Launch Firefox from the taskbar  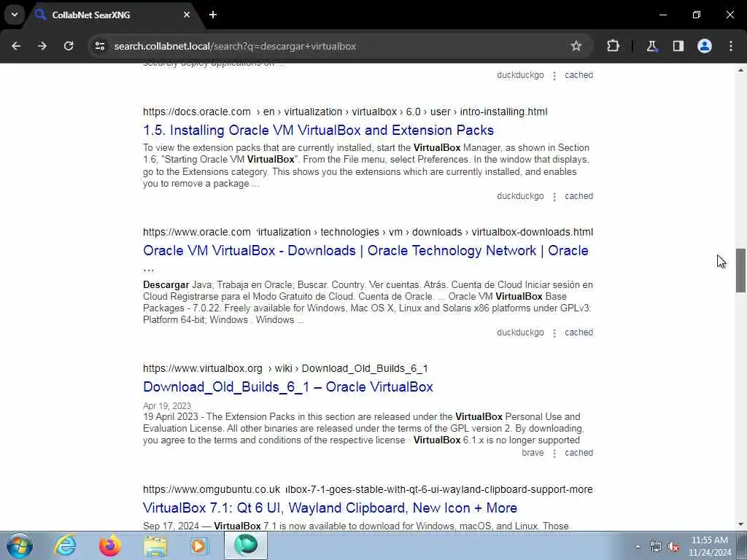pos(109,545)
